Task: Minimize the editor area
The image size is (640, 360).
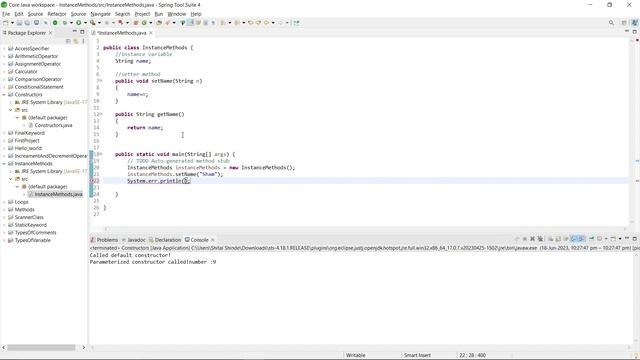Action: pos(627,31)
